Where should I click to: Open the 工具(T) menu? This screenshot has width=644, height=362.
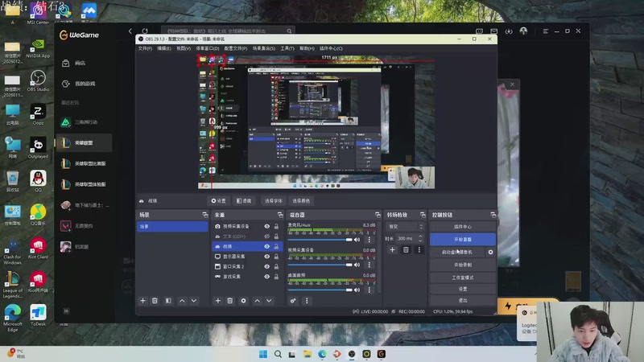(x=287, y=48)
